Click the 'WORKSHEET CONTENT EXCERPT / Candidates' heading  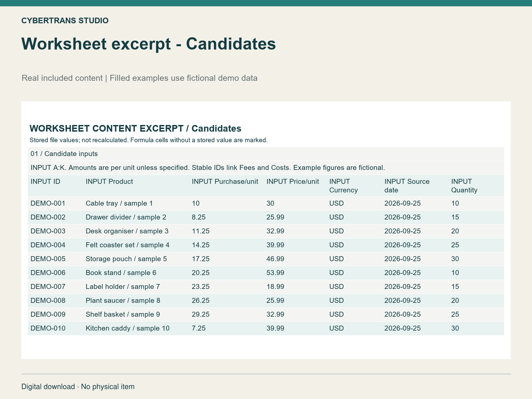[135, 128]
